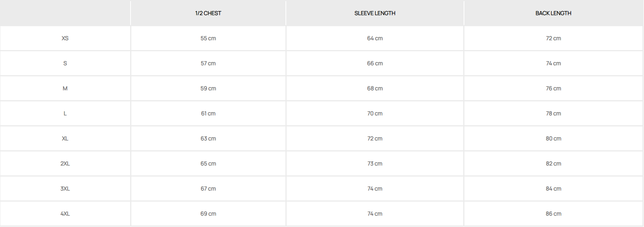644x227 pixels.
Task: Select the XL size row label
Action: click(65, 139)
